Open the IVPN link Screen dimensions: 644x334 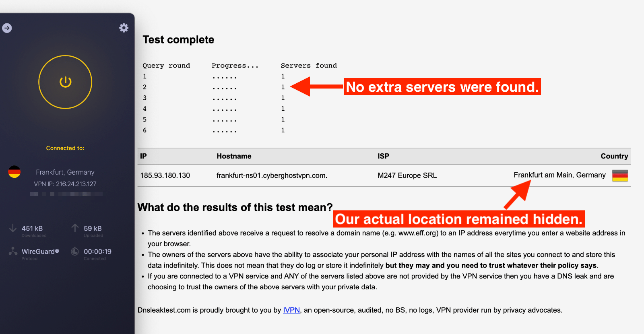(291, 310)
